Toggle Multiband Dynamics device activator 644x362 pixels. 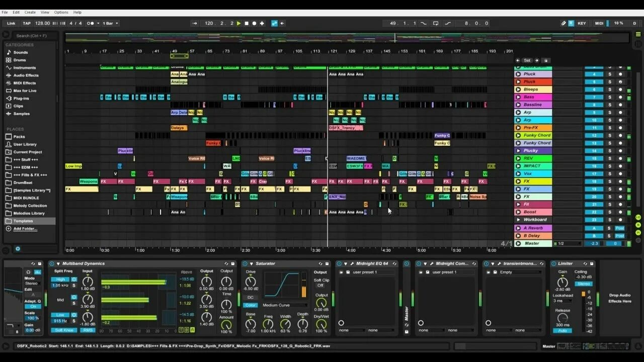[x=52, y=263]
